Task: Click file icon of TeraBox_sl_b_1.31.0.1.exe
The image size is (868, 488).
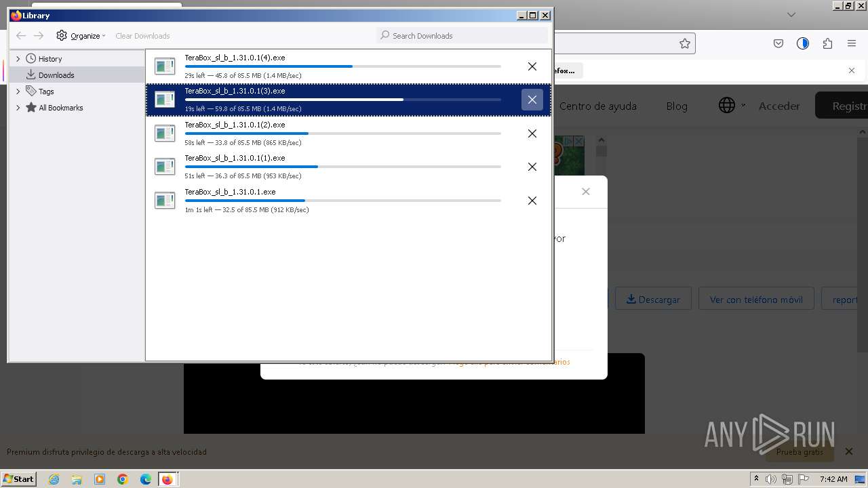Action: tap(165, 201)
